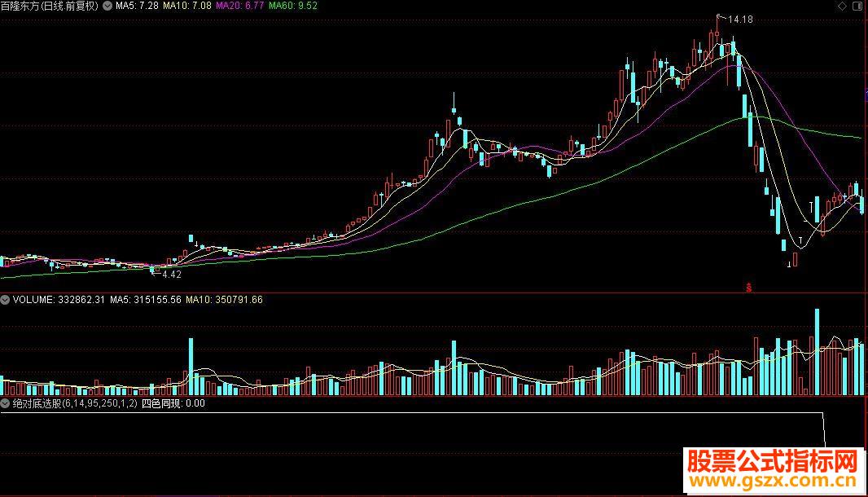
Task: Open the 绝对底选股 indicator dropdown arrow
Action: (5, 403)
